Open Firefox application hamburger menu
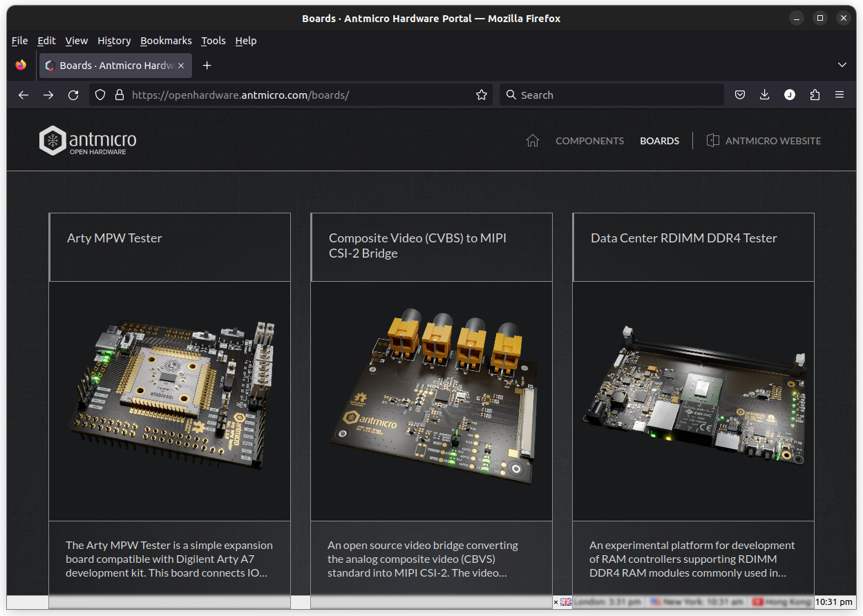Screen dimensions: 863x616 [x=840, y=95]
